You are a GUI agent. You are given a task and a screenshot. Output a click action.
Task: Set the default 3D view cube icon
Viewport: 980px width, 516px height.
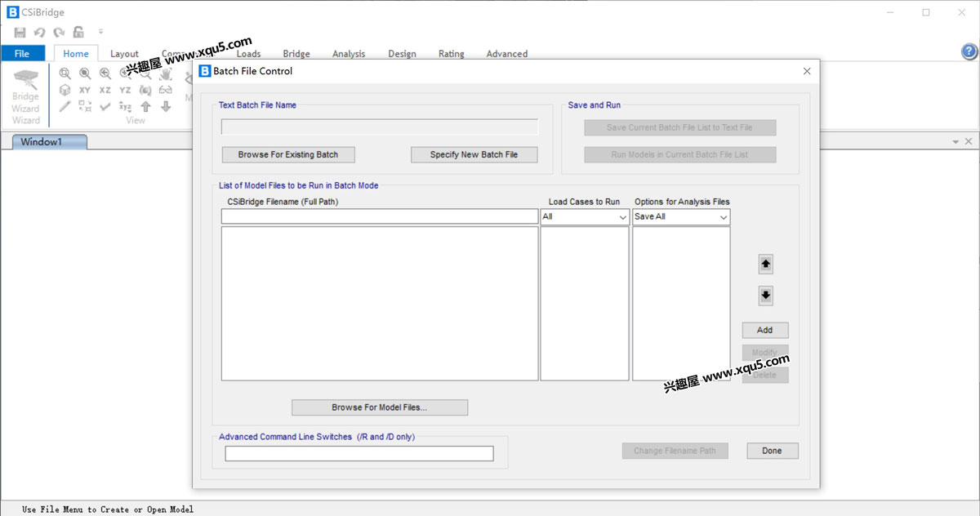[x=65, y=90]
